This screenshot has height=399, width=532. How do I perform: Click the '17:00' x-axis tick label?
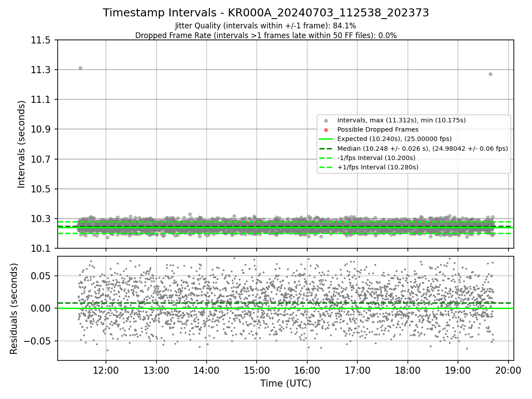[357, 371]
